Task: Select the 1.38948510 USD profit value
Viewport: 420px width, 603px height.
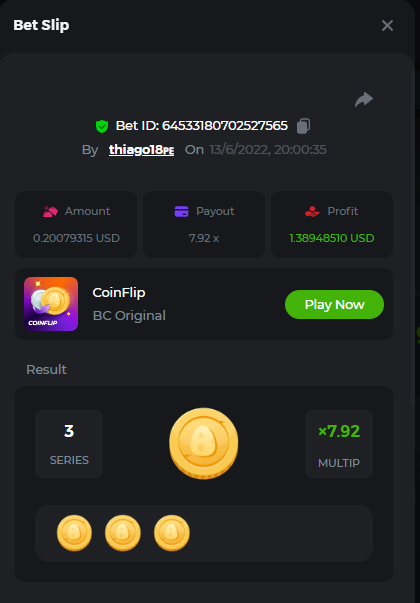Action: point(332,238)
